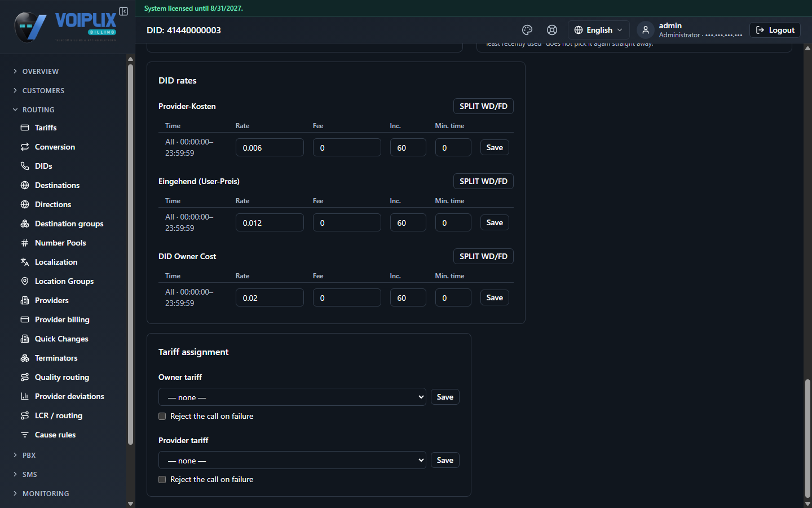Click the Conversion arrows icon

coord(25,147)
